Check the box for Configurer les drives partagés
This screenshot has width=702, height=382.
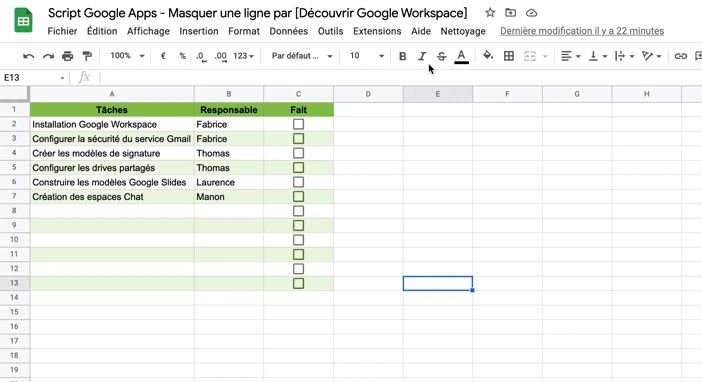tap(299, 167)
